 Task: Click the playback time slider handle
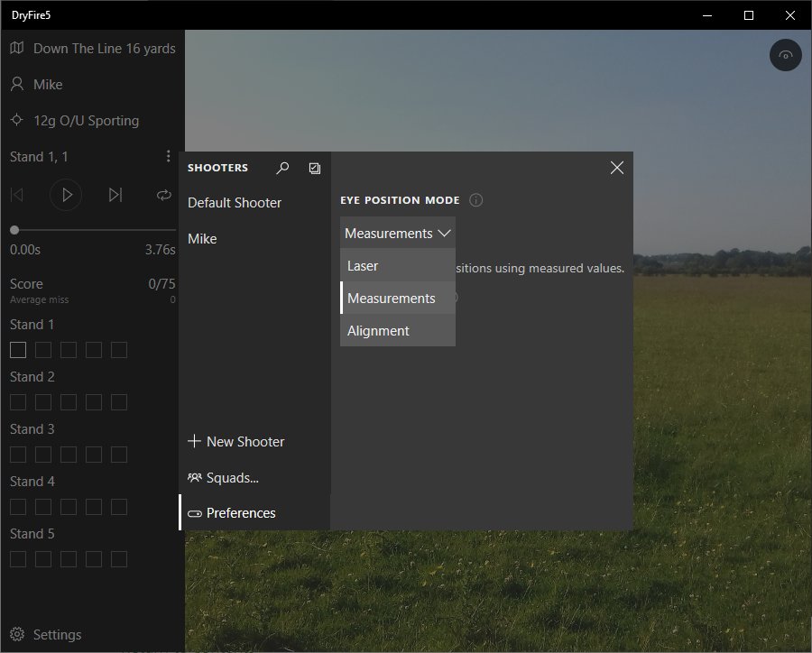14,230
